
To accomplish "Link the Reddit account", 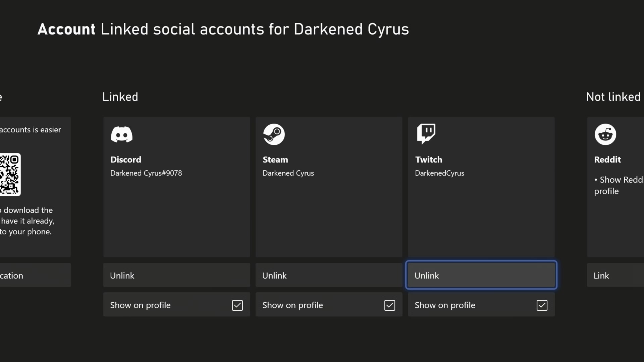I will click(x=621, y=275).
